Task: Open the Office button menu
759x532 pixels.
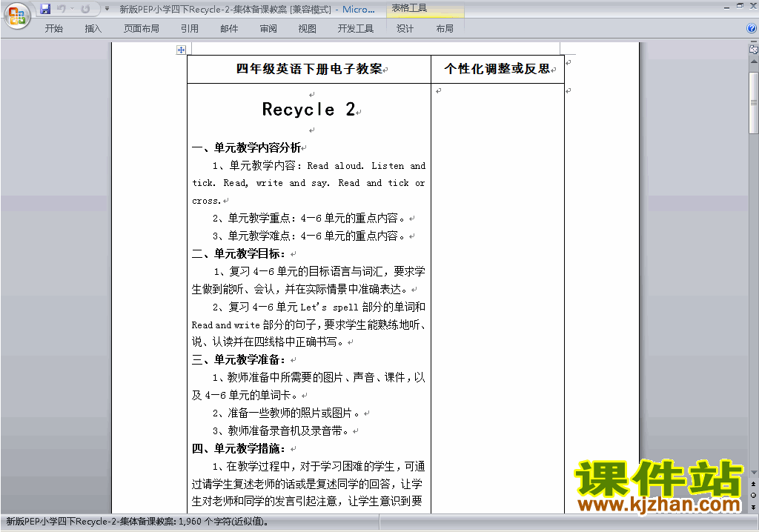Action: (17, 16)
